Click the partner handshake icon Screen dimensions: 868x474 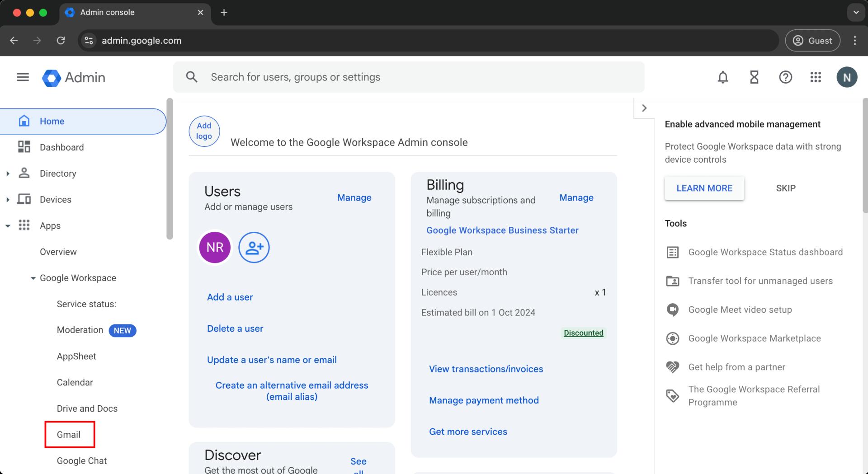click(673, 367)
